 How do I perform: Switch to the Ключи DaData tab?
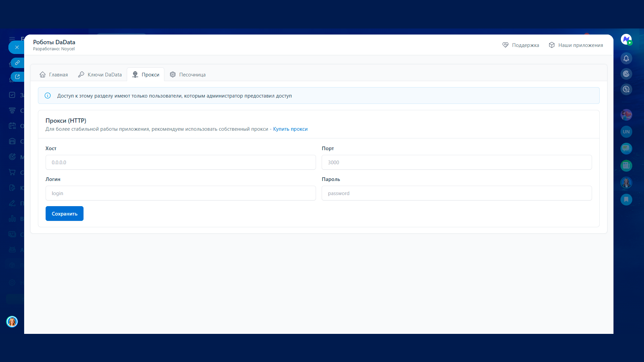100,75
